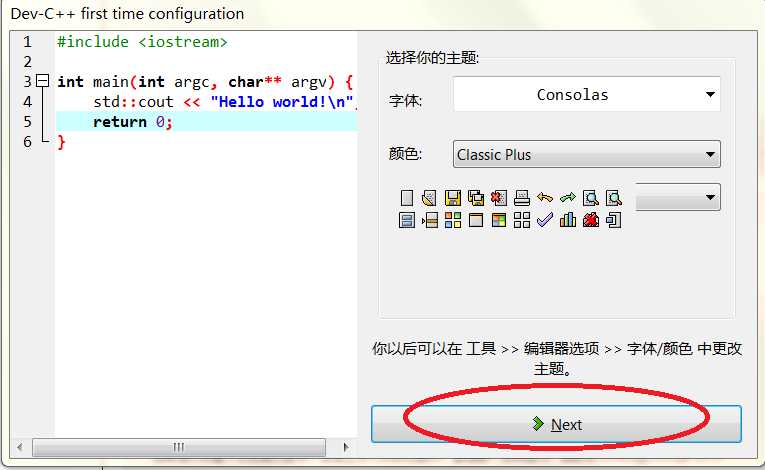Screen dimensions: 765x470
Task: Click the closing brace on line 6
Action: [61, 142]
